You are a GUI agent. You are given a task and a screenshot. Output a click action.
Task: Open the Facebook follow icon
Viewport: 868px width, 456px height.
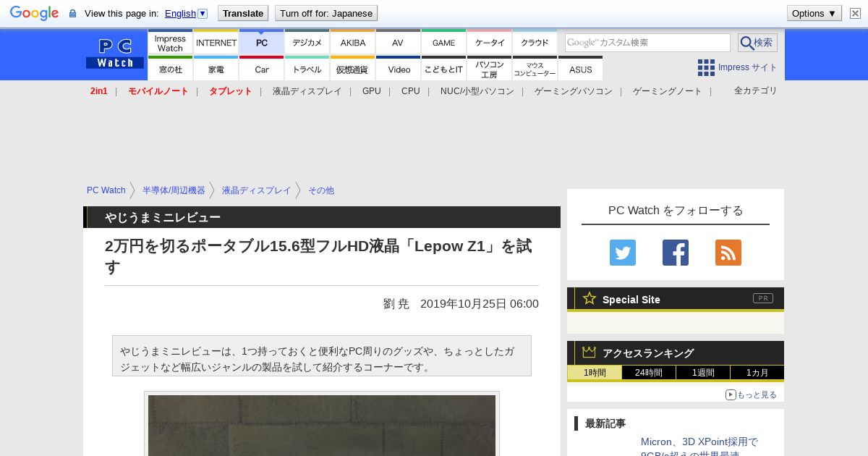tap(675, 253)
